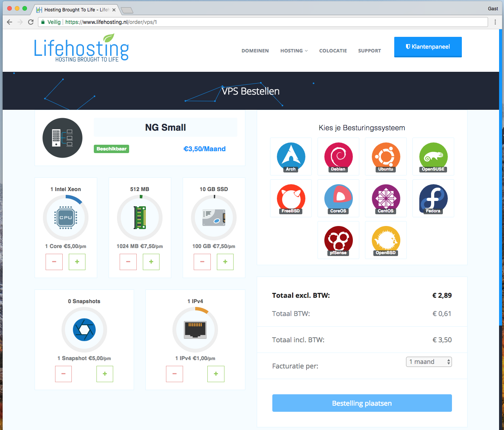
Task: Click the browser back arrow
Action: 9,22
